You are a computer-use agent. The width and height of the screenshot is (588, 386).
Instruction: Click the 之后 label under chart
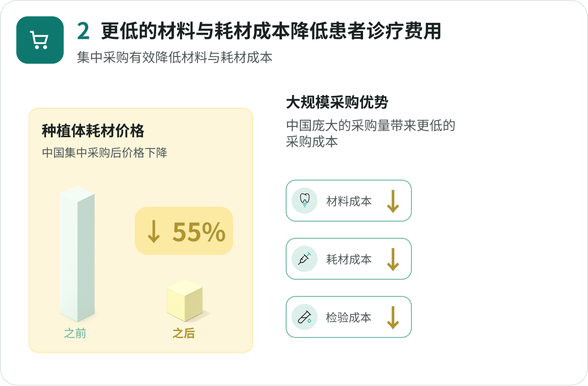184,333
